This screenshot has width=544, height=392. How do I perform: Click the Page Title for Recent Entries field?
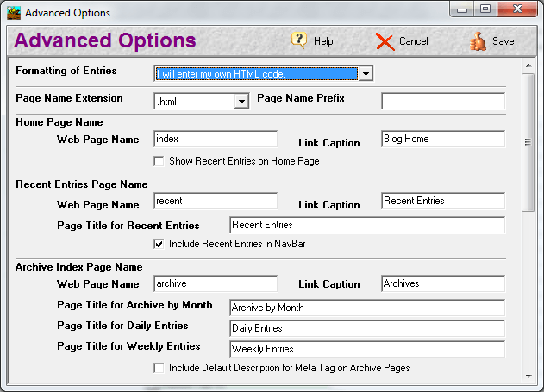pos(367,225)
